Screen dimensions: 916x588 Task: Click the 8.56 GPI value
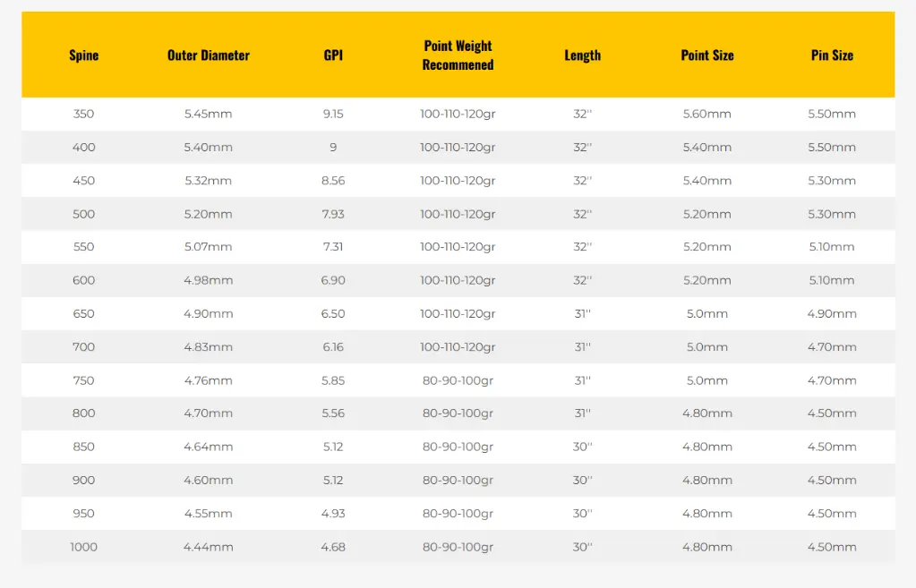(x=333, y=181)
